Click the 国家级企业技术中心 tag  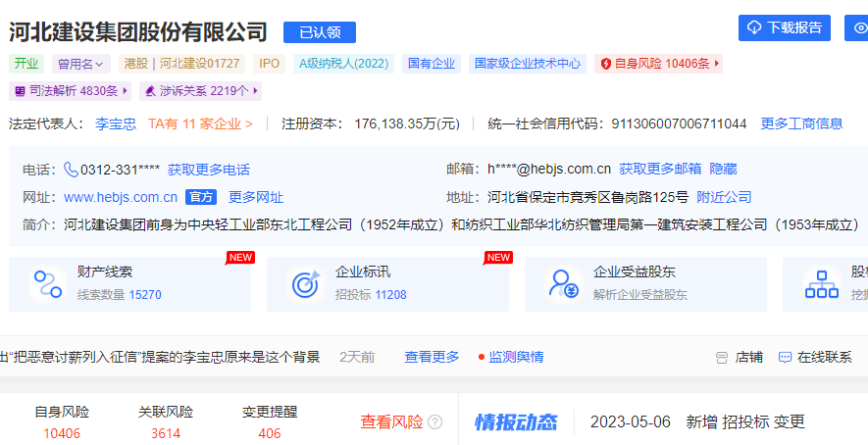pos(528,64)
